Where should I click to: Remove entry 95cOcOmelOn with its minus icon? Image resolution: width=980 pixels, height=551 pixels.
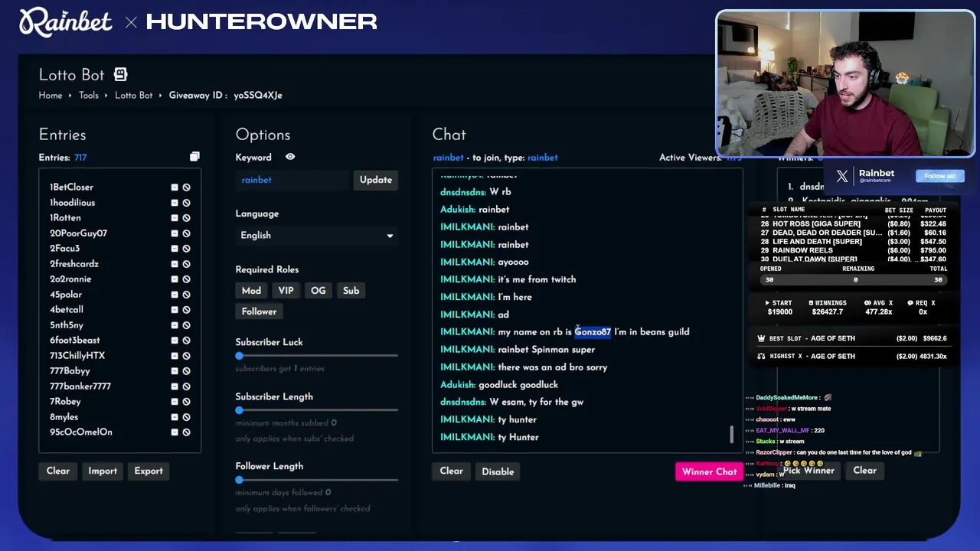pyautogui.click(x=175, y=432)
